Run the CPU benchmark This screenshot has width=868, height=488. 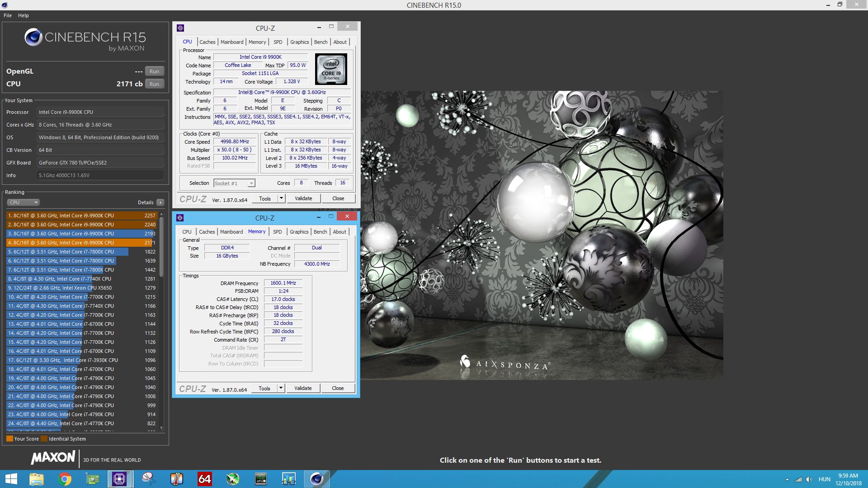pyautogui.click(x=155, y=84)
